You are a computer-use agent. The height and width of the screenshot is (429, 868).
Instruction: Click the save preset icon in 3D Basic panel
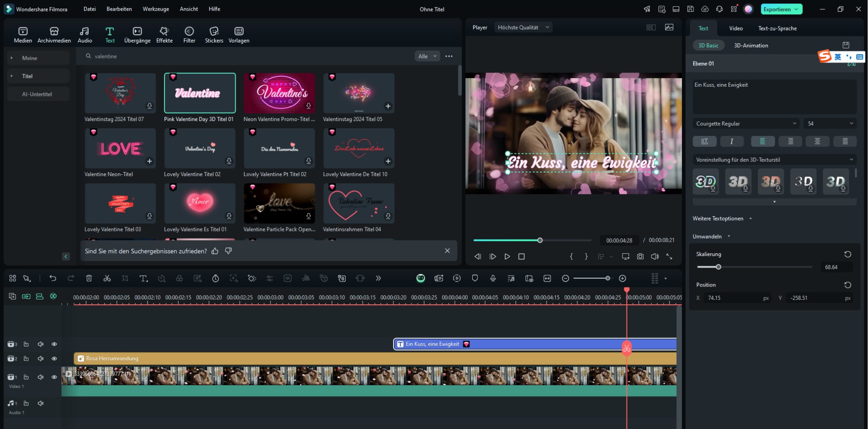846,45
